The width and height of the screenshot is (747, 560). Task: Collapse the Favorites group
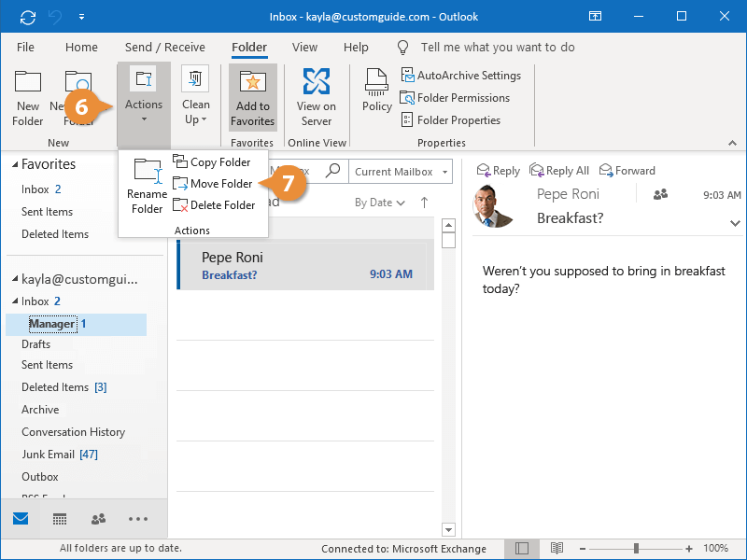click(15, 164)
